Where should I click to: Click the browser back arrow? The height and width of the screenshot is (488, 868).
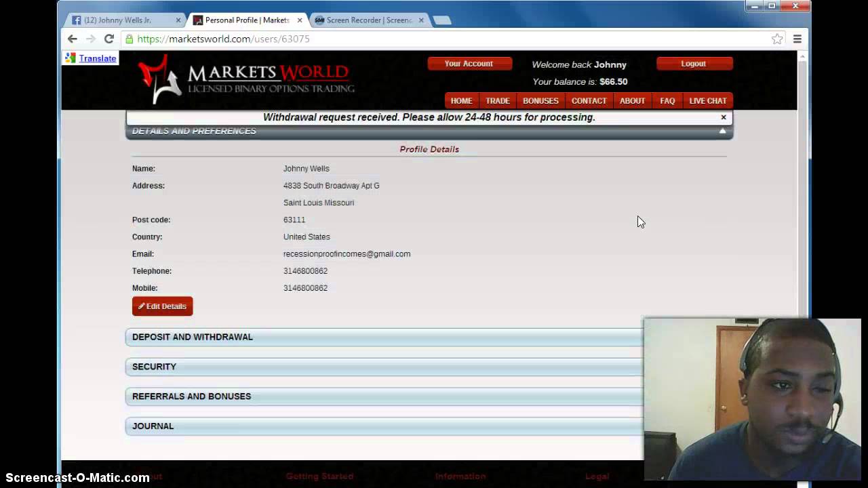pyautogui.click(x=73, y=39)
